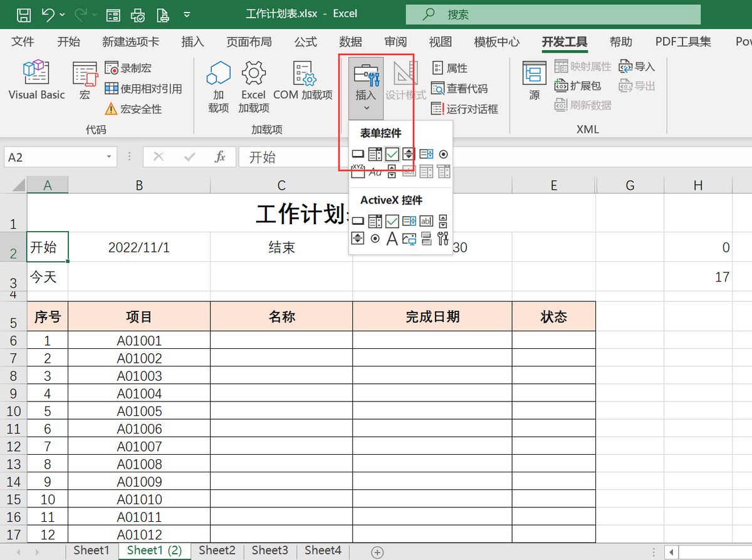Switch to the 插入 ribbon tab
Image resolution: width=752 pixels, height=560 pixels.
[192, 42]
